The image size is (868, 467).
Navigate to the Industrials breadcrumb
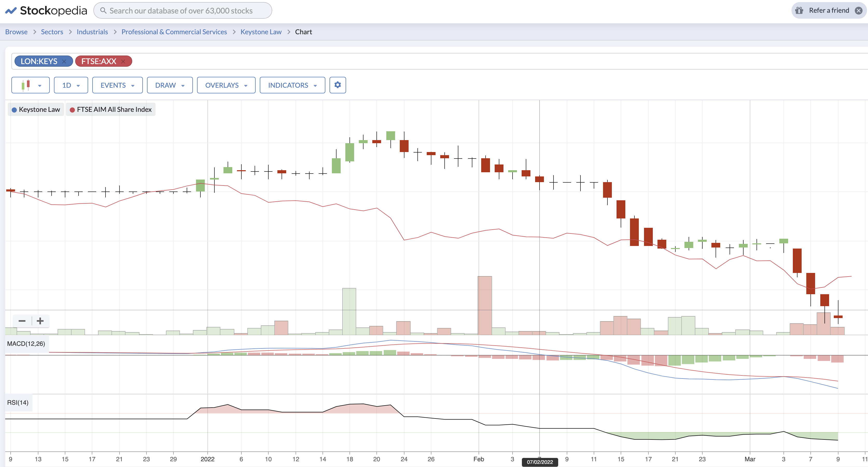point(92,32)
